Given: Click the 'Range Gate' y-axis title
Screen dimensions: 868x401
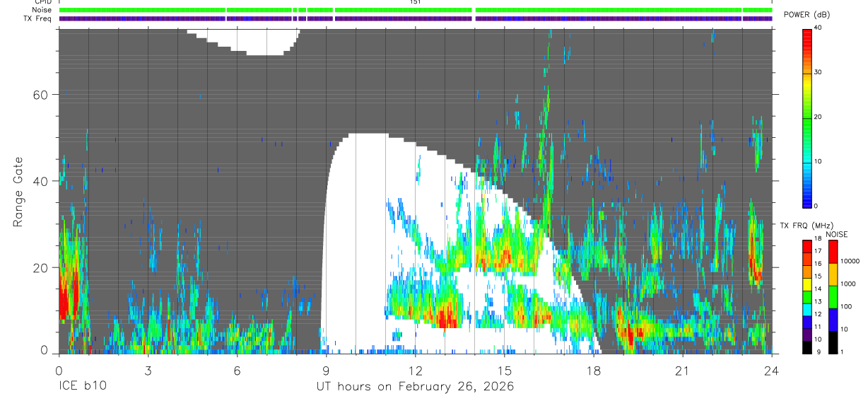Looking at the screenshot, I should [x=18, y=192].
